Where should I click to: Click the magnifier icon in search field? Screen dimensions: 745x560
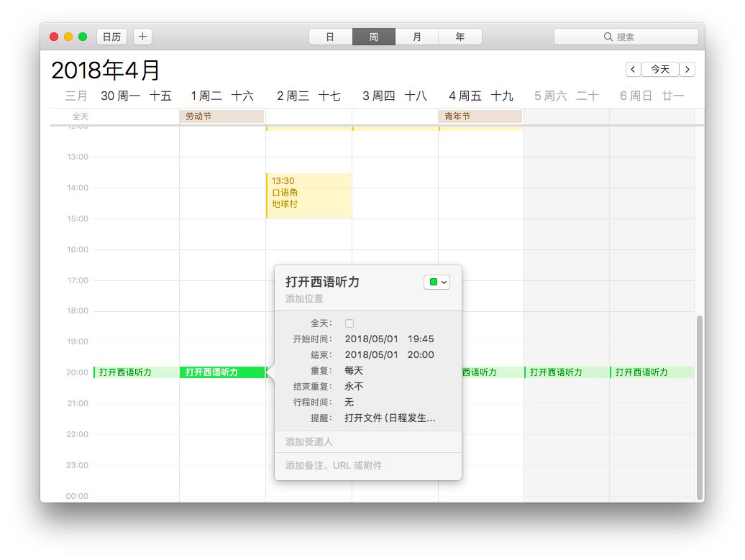[x=608, y=37]
